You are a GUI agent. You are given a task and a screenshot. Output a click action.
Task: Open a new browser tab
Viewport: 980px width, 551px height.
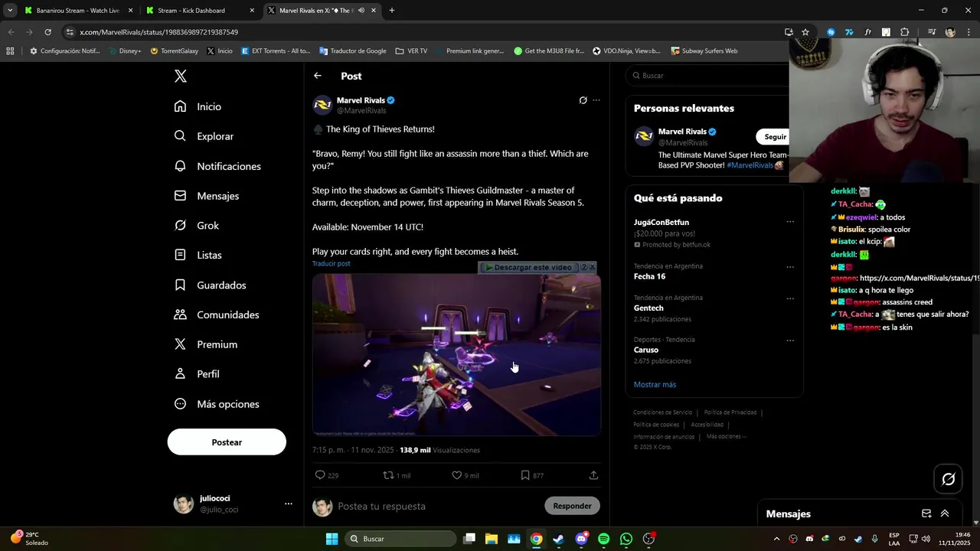(392, 11)
